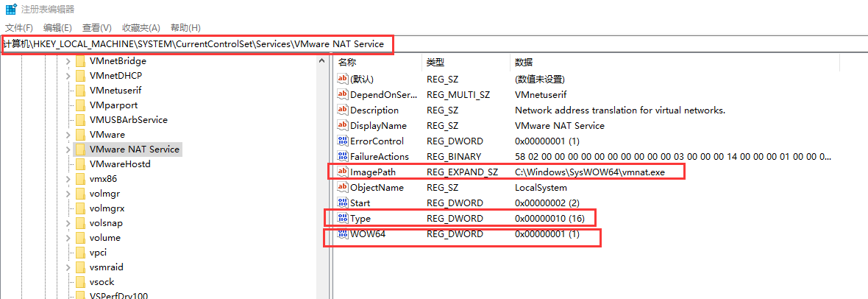Click the VMUSBArbService folder icon
The width and height of the screenshot is (868, 299).
(x=79, y=120)
